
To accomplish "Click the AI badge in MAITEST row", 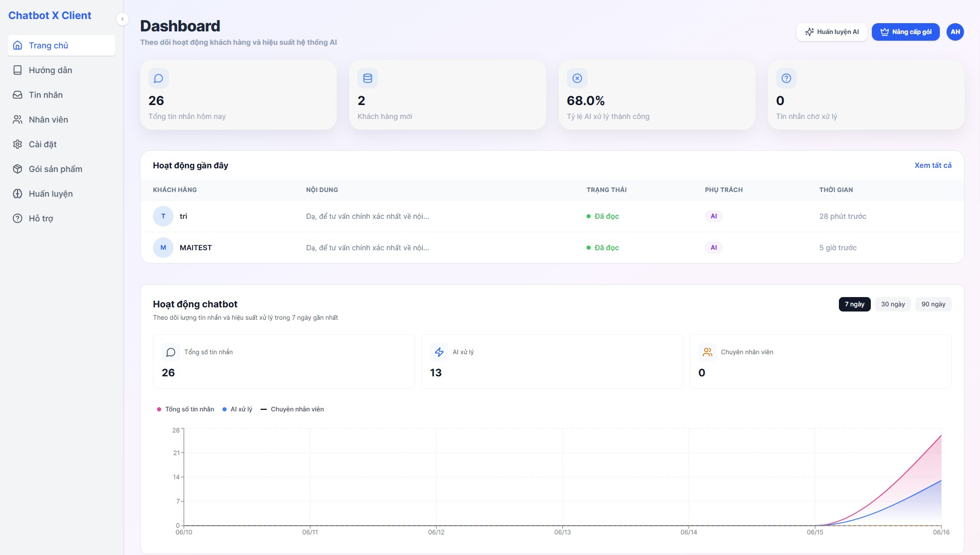I will point(714,248).
